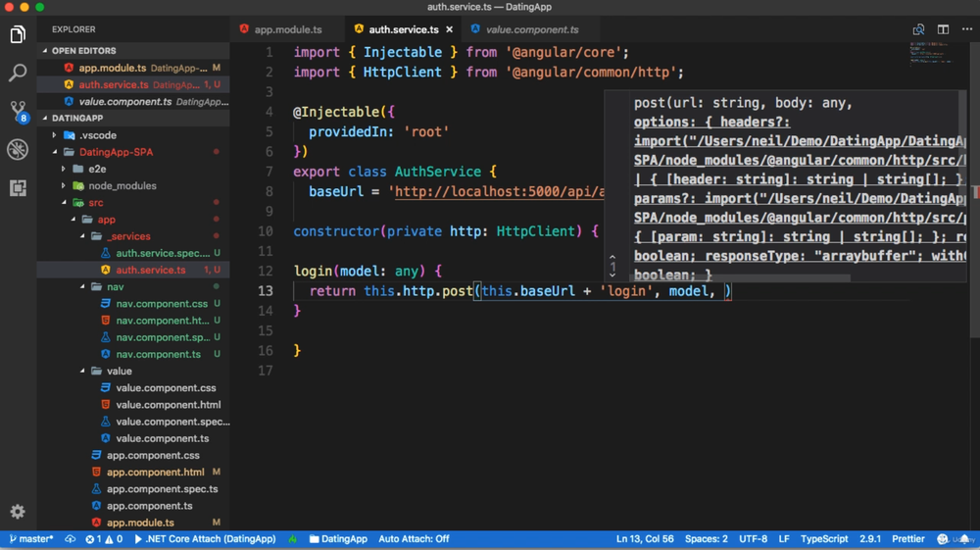Image resolution: width=980 pixels, height=550 pixels.
Task: Expand the .vscode folder
Action: click(54, 135)
